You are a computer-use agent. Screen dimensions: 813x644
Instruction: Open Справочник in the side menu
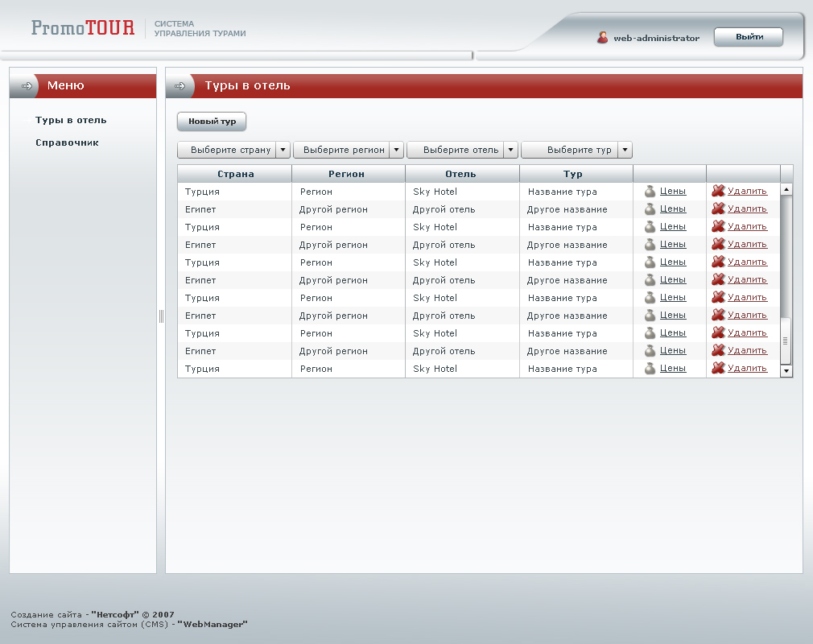[67, 142]
